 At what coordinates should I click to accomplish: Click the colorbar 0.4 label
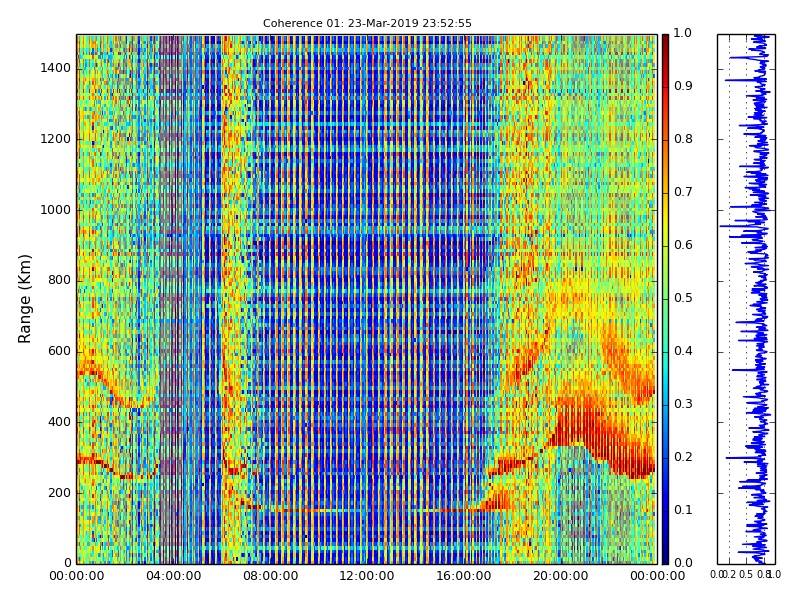pos(683,351)
